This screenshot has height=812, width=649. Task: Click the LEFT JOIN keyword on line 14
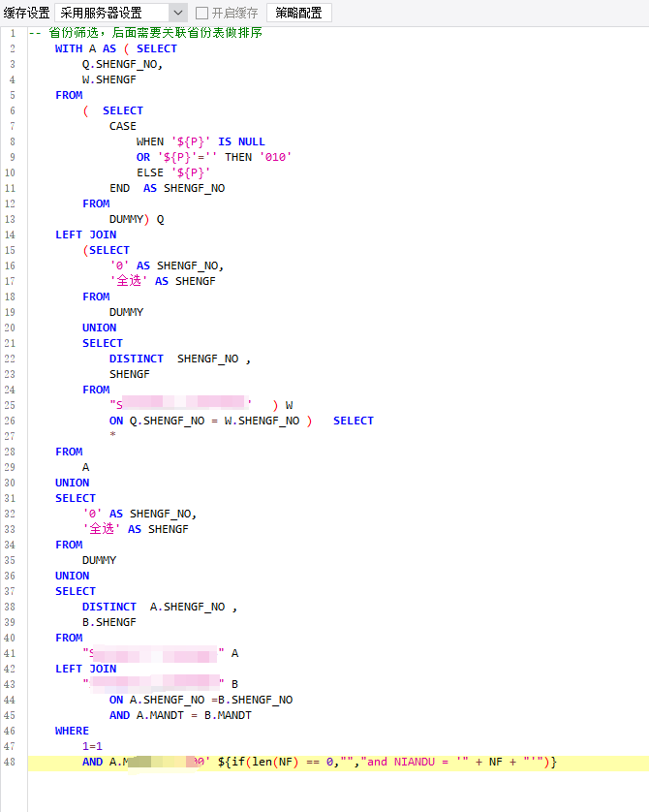pos(86,235)
